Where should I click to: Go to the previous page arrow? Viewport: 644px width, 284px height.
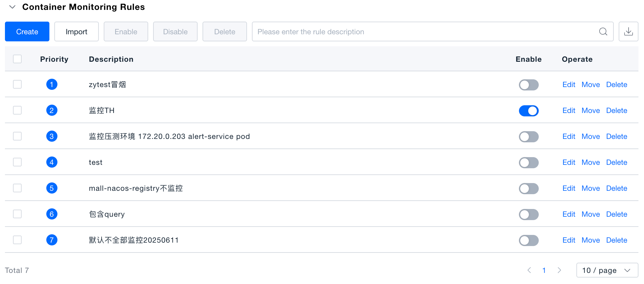pos(529,270)
